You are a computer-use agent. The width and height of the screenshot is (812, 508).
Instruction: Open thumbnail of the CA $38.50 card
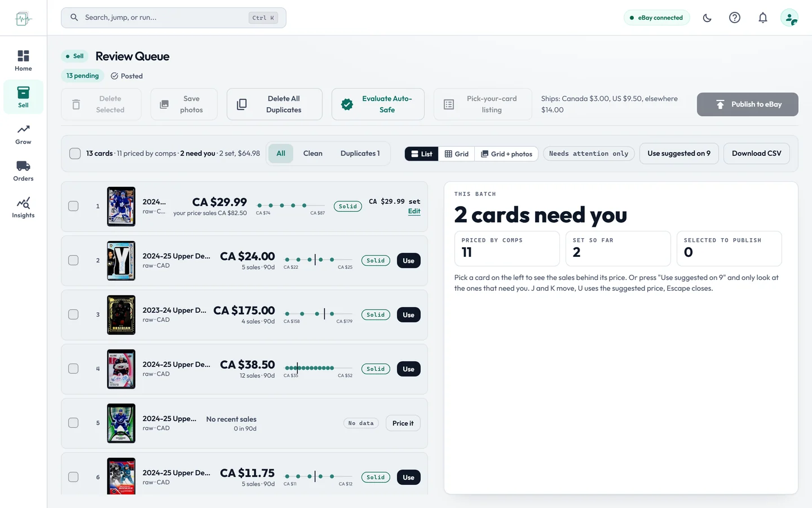pos(121,369)
